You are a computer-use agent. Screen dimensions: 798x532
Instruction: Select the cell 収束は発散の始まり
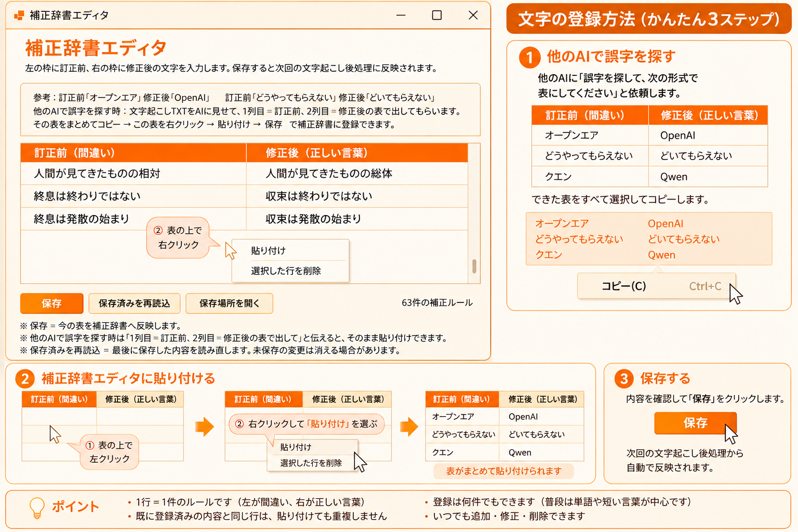pos(357,219)
